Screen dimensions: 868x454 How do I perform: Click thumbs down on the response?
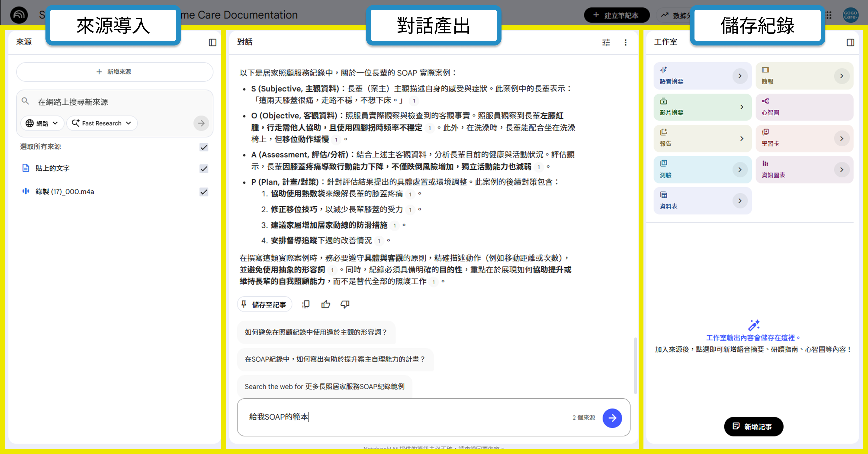[345, 304]
